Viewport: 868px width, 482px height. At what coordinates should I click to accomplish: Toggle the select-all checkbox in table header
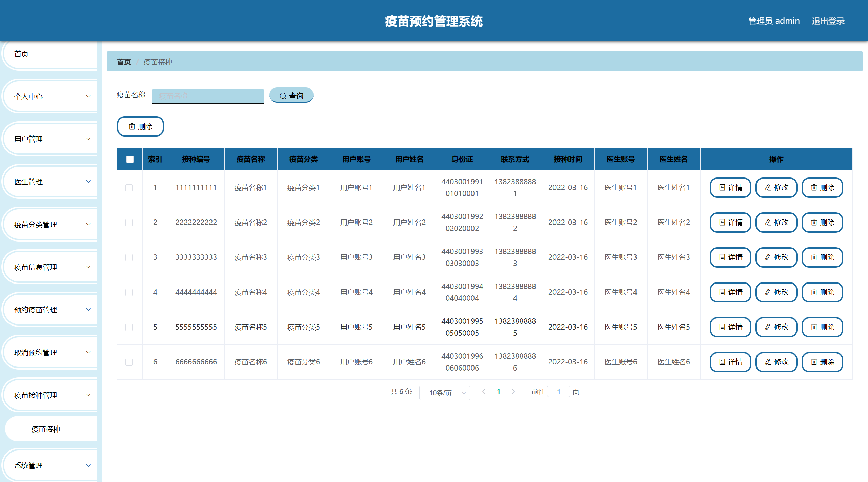(x=130, y=159)
